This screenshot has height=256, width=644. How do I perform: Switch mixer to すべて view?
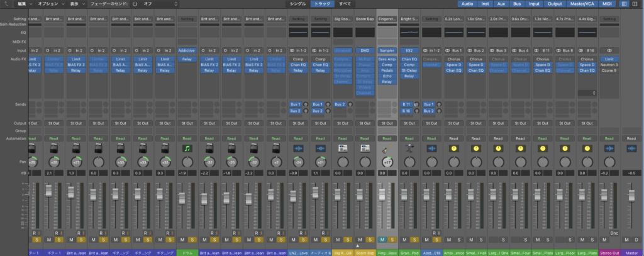345,4
